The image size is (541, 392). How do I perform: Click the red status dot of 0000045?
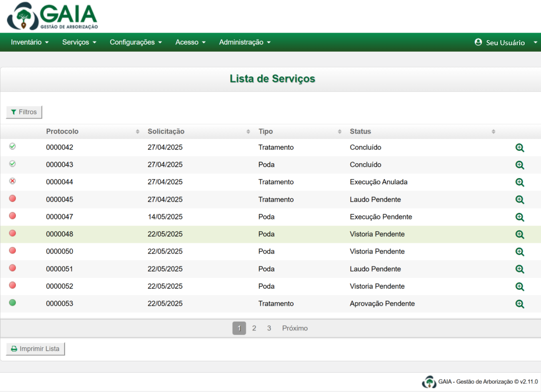(x=12, y=198)
